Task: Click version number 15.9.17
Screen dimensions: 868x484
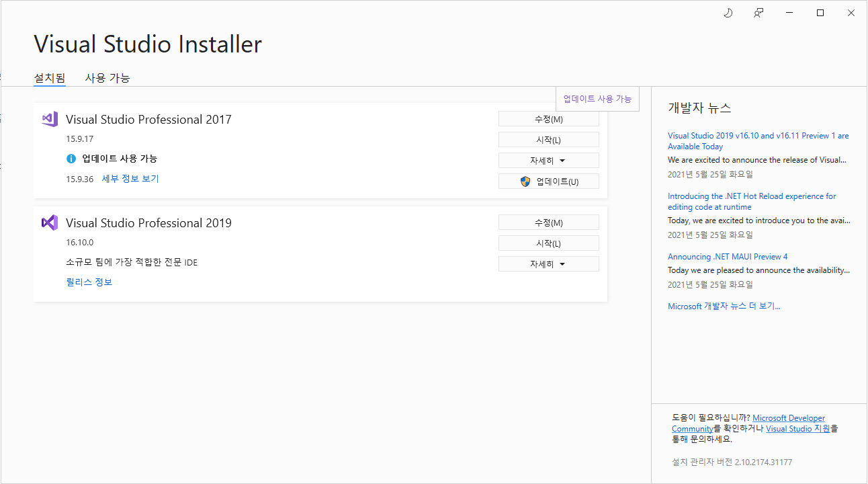Action: [x=79, y=139]
